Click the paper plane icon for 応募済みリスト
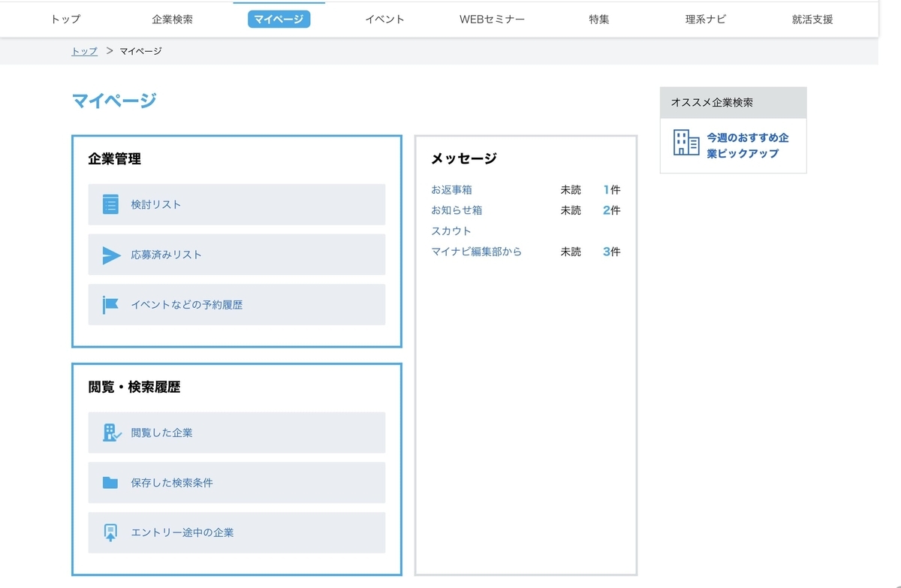The height and width of the screenshot is (588, 901). click(111, 255)
